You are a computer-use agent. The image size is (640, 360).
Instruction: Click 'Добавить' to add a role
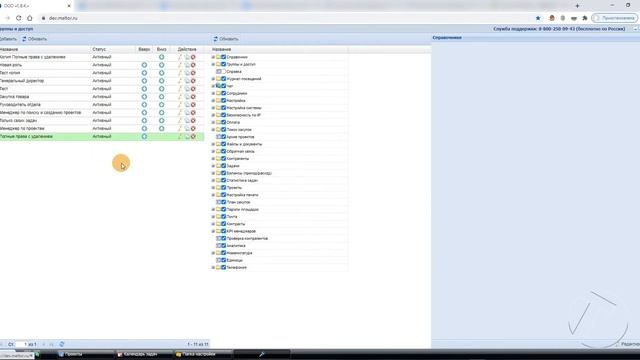(x=8, y=39)
